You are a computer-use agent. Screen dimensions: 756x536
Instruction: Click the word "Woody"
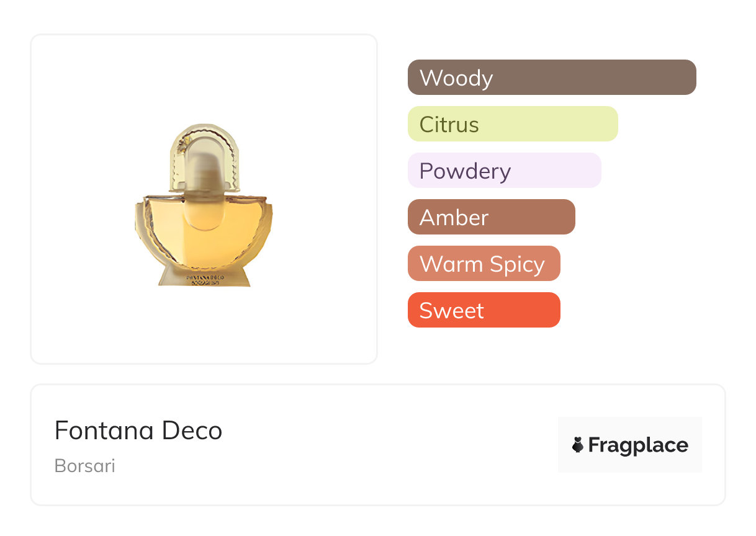(x=456, y=78)
